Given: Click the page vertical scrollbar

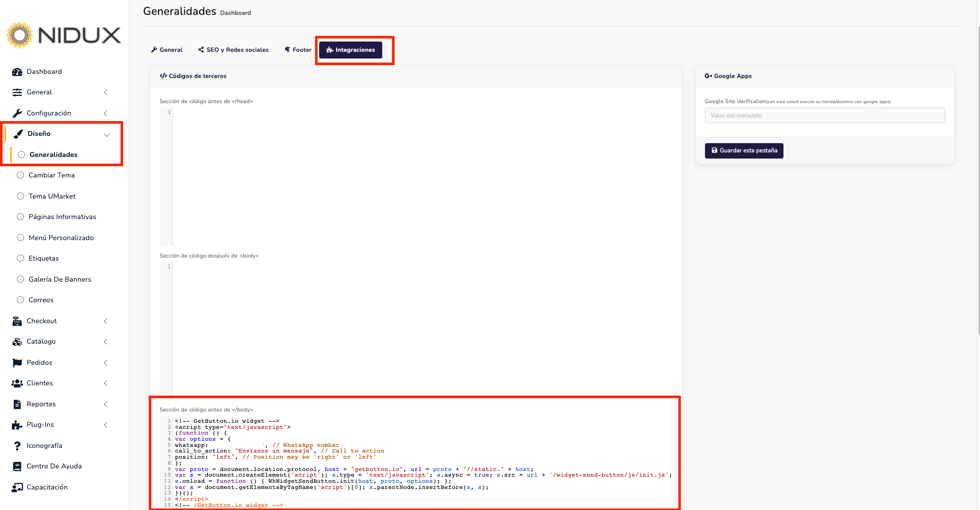Looking at the screenshot, I should click(978, 180).
